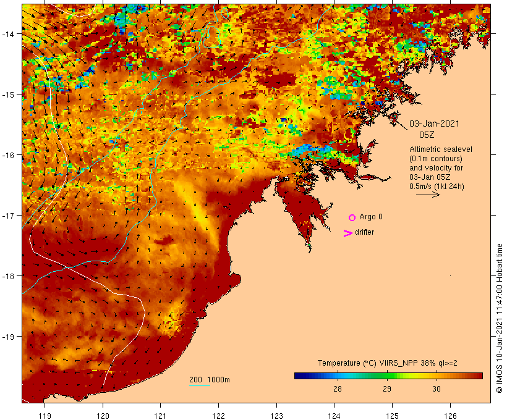Image resolution: width=507 pixels, height=420 pixels.
Task: Click the '0.5m/s (1kt 24h)' text
Action: click(437, 187)
